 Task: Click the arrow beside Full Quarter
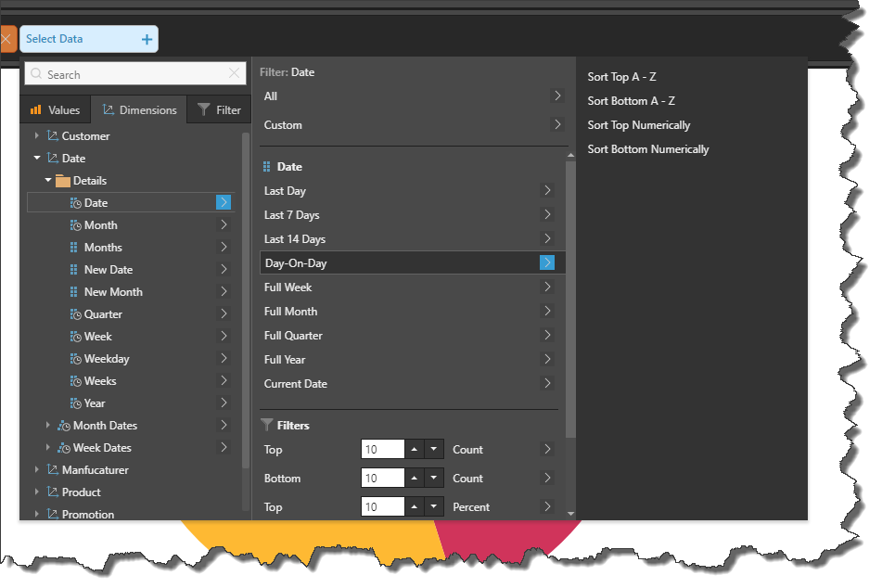tap(547, 336)
